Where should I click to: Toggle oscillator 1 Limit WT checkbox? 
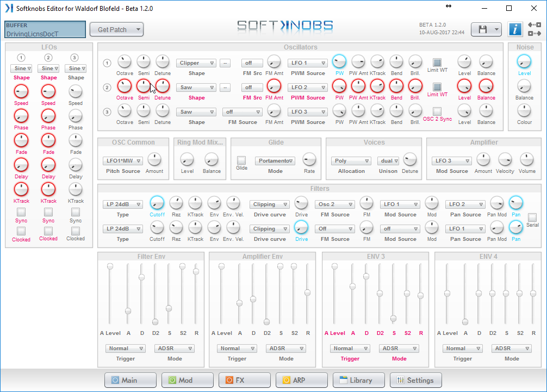coord(437,62)
